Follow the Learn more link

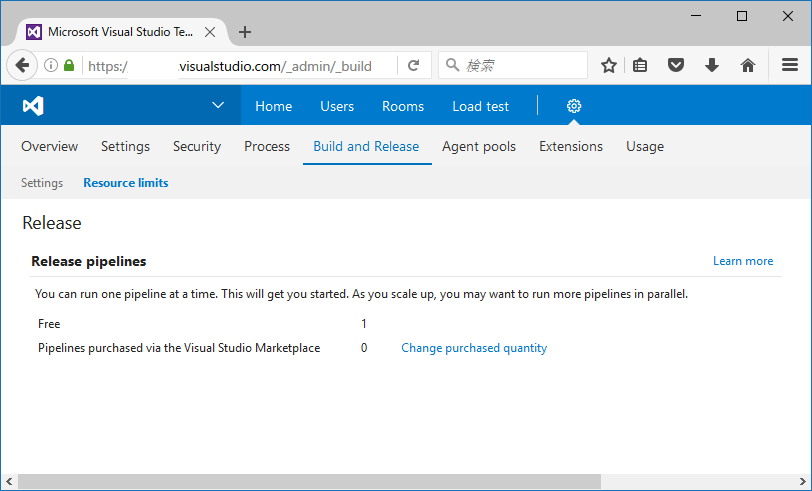coord(743,261)
